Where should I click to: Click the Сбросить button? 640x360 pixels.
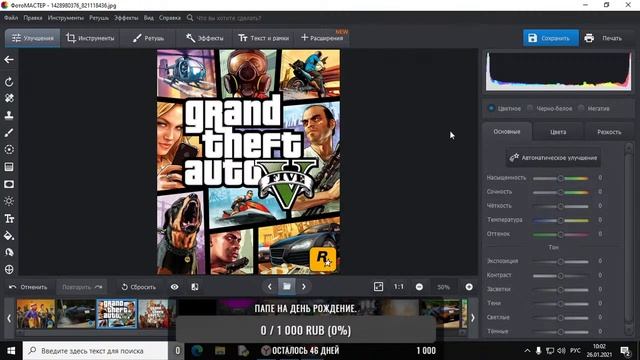(x=138, y=287)
